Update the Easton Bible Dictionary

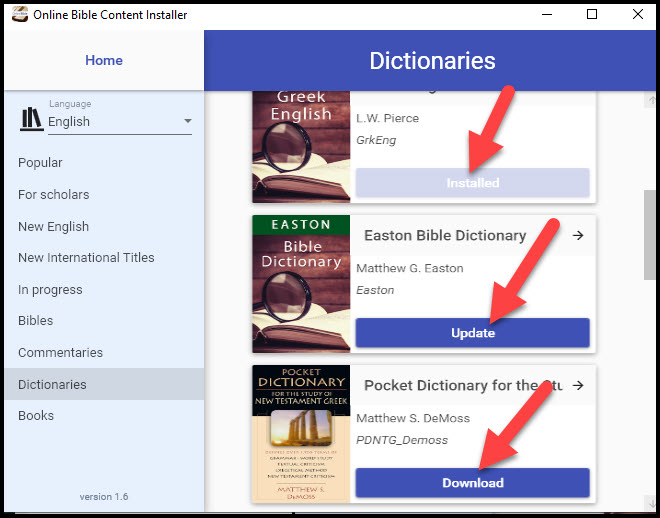coord(472,333)
